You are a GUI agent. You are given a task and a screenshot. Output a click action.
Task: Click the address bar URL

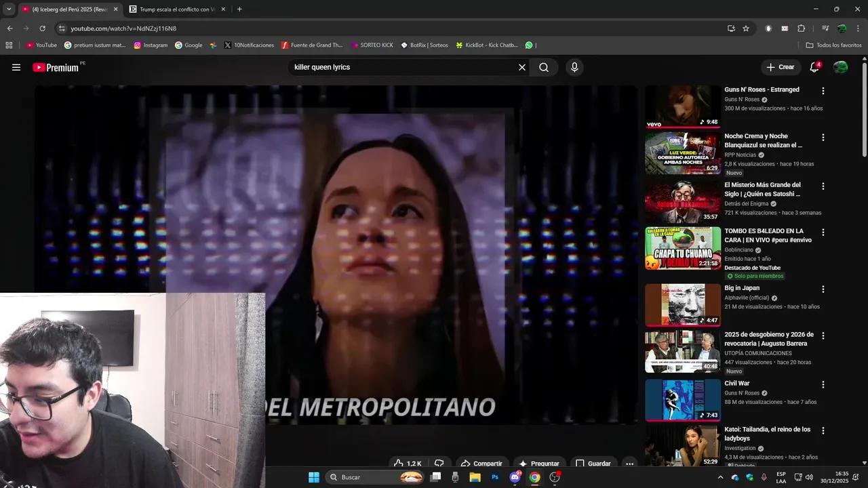pos(123,28)
